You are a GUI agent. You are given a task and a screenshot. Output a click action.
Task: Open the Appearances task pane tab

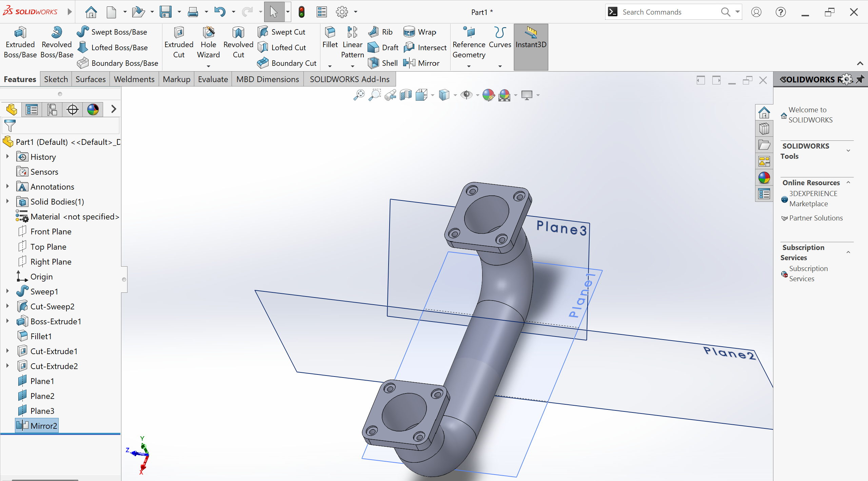click(764, 178)
